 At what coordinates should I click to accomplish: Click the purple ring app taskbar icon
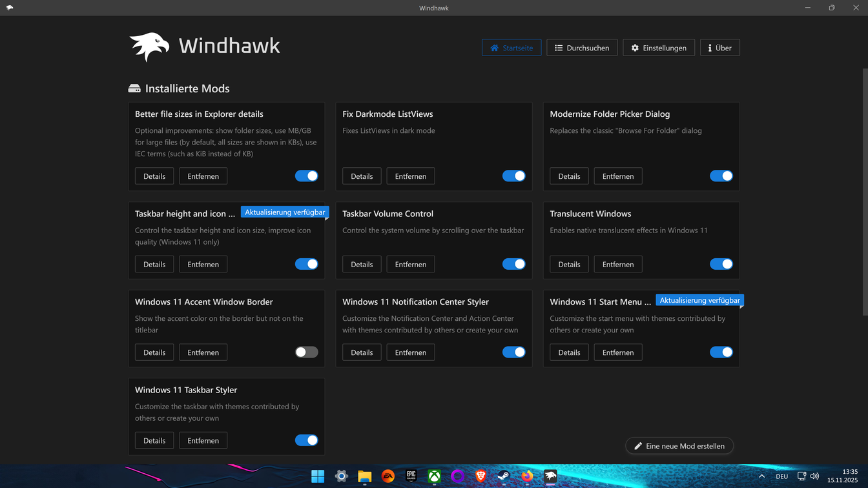coord(457,476)
